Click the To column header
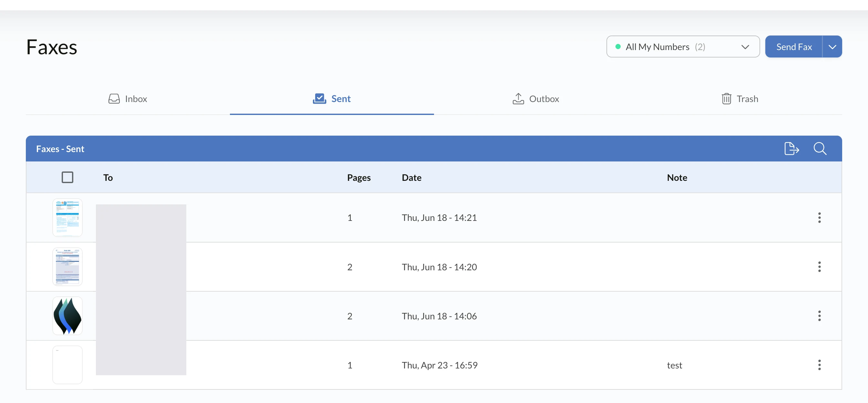The height and width of the screenshot is (403, 868). [108, 178]
